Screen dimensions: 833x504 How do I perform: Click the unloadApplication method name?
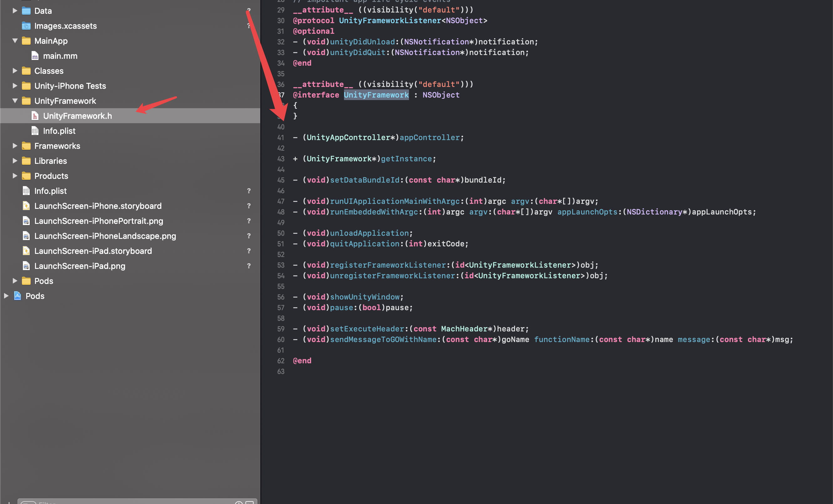(370, 233)
